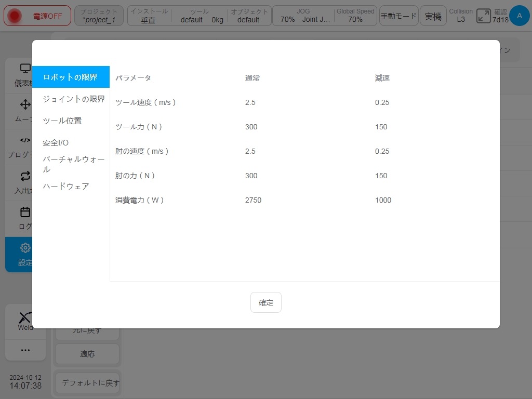Select ロボットの限界 tab
Screen dimensions: 532x399
pyautogui.click(x=71, y=77)
